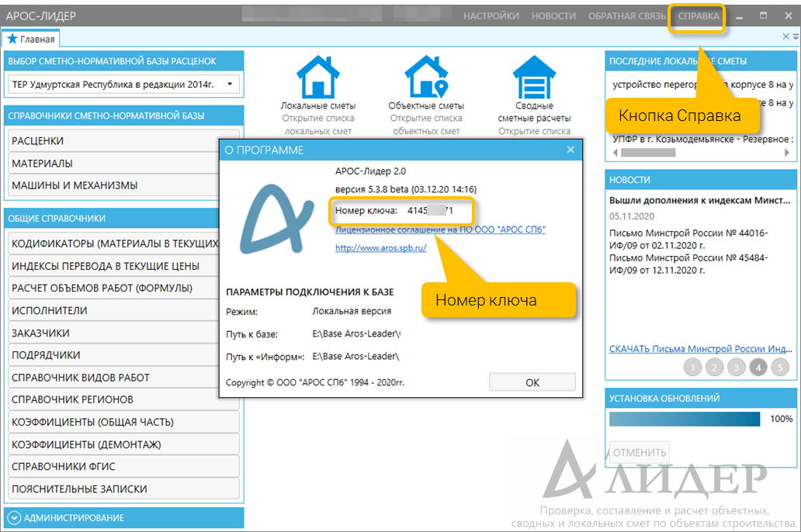Open СПРАВОЧНИК ВИДОВ РАБОТ
This screenshot has width=801, height=532.
tap(113, 378)
